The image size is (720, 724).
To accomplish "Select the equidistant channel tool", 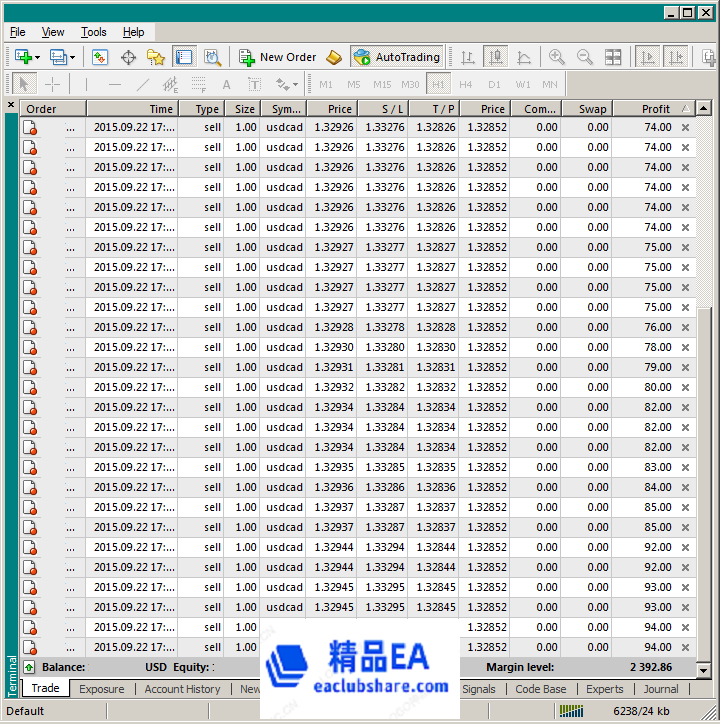I will click(170, 84).
